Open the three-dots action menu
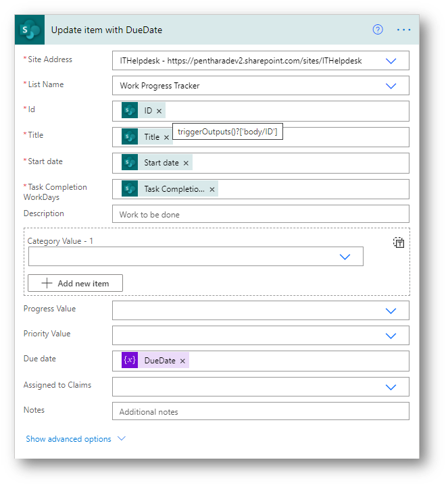 [403, 30]
